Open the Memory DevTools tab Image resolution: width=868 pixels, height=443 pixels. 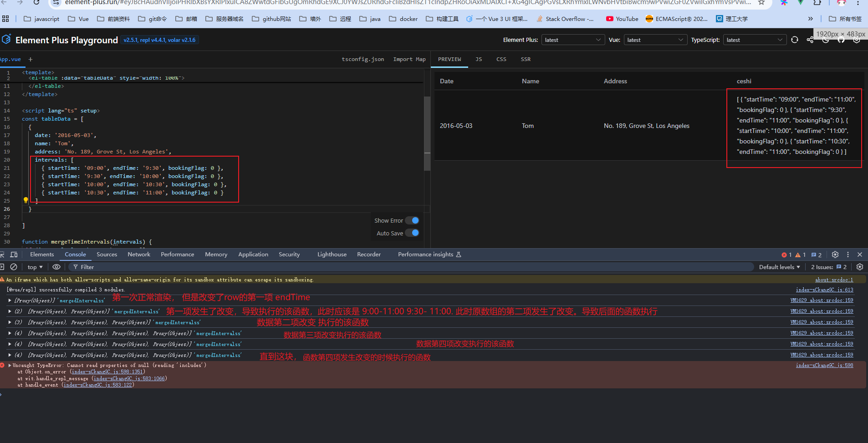[x=216, y=255]
